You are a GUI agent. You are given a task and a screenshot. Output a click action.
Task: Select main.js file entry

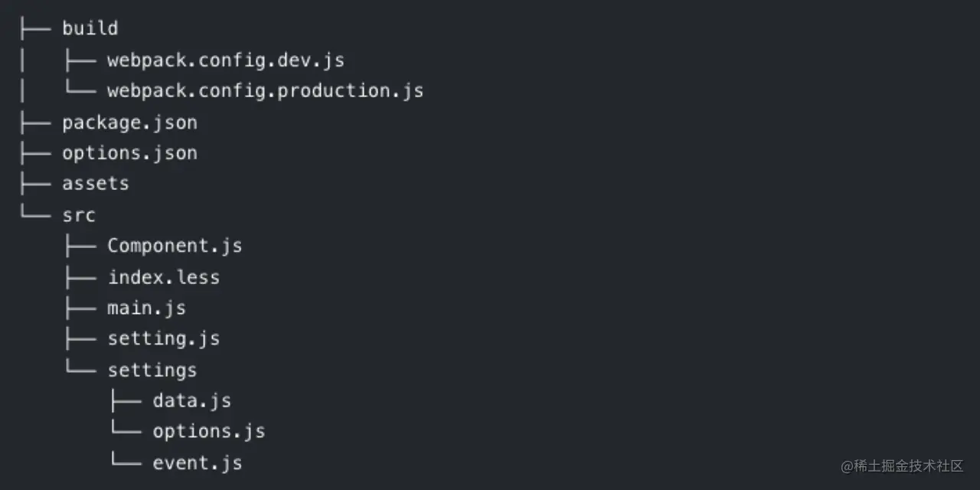(x=146, y=309)
